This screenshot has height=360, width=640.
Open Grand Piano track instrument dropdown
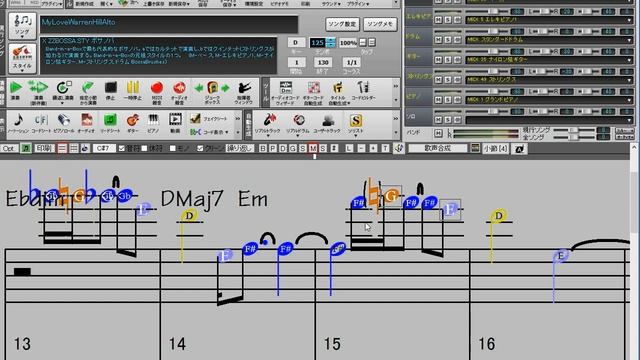[x=630, y=100]
